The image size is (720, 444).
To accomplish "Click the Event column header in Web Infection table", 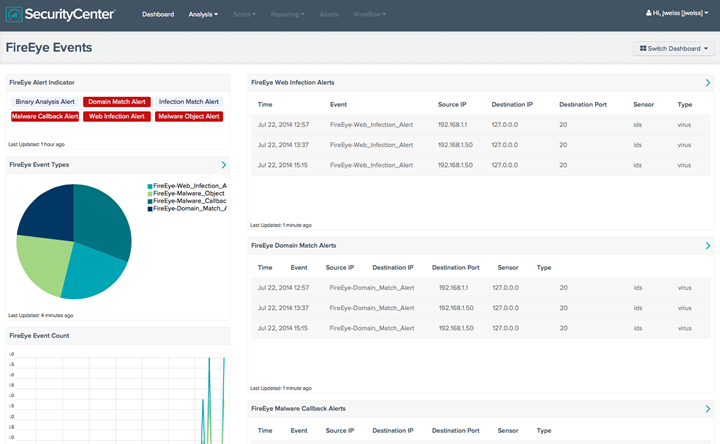I will coord(338,105).
